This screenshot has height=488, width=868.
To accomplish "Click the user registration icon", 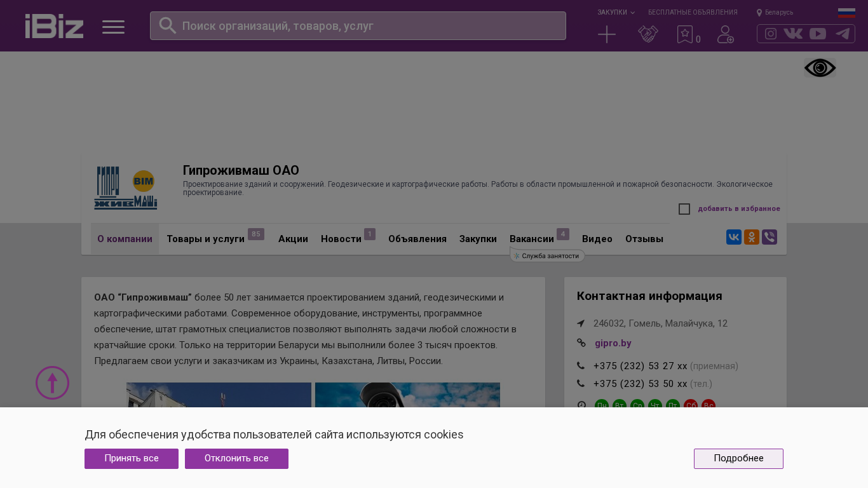I will (726, 34).
